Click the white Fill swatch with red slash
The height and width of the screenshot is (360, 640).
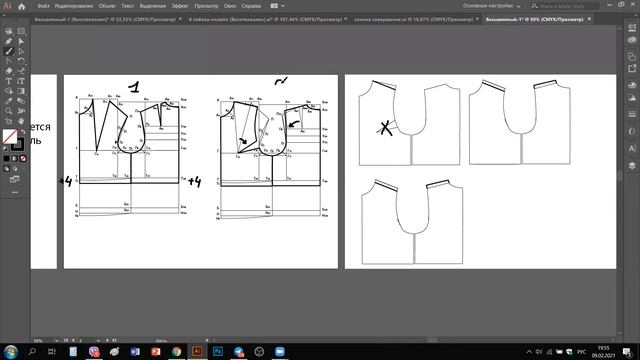coord(10,136)
